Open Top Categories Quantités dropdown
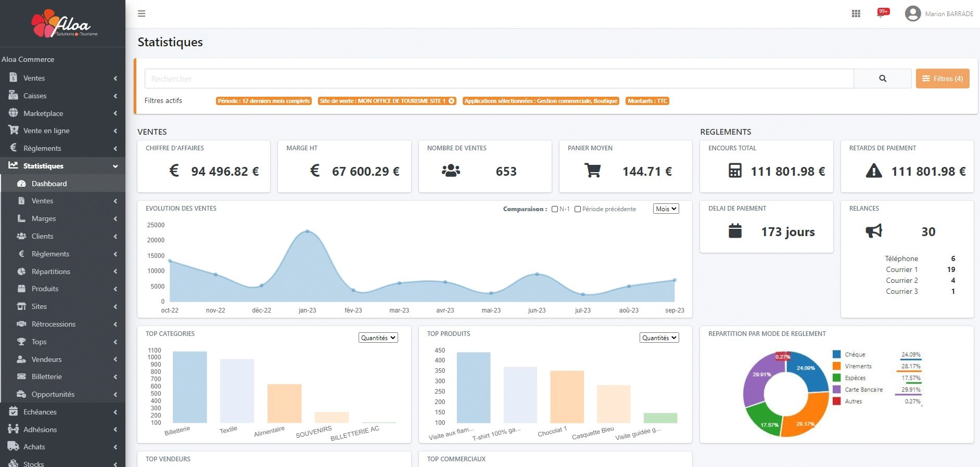Viewport: 980px width, 467px height. [378, 338]
